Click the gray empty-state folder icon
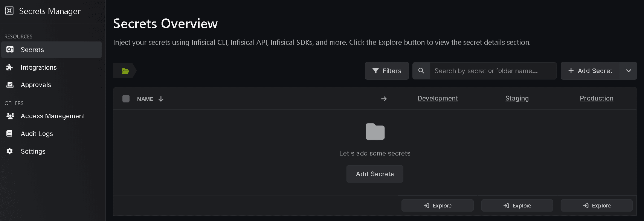Screen dimensions: 644x221 pyautogui.click(x=375, y=132)
